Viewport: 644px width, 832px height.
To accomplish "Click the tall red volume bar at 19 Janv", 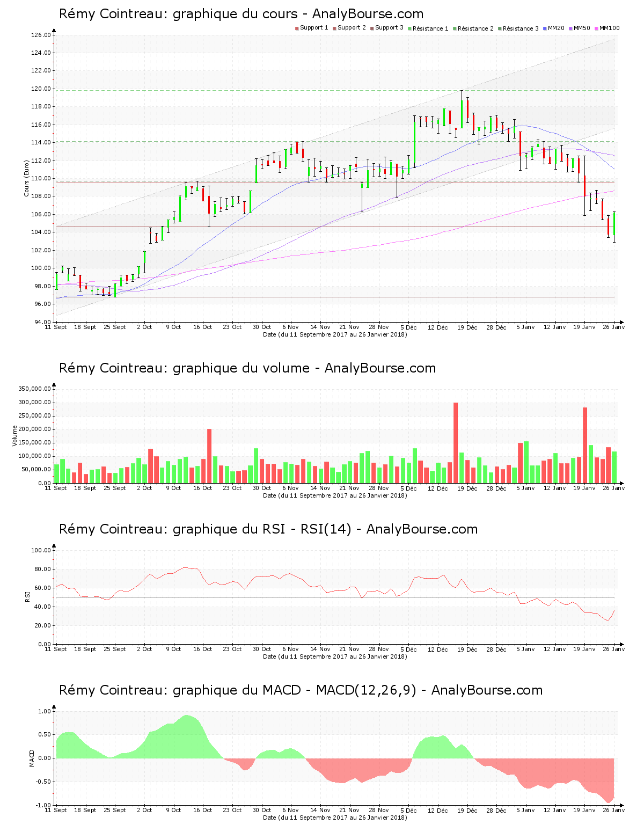I will (x=585, y=446).
